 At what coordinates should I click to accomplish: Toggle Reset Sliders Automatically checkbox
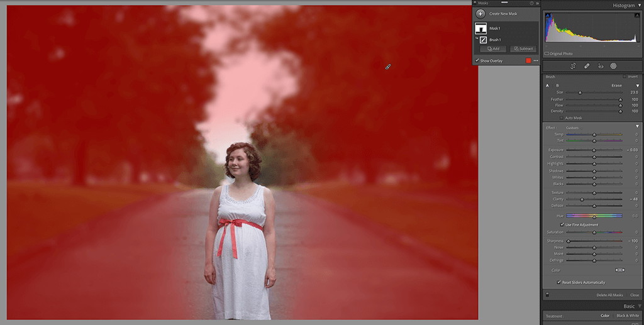coord(558,282)
